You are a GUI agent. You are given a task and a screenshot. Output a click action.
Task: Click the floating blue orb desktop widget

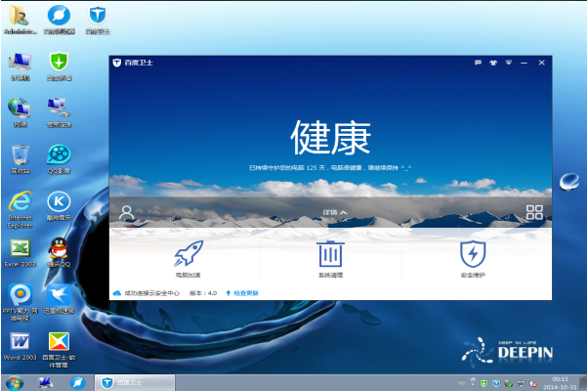pyautogui.click(x=569, y=181)
